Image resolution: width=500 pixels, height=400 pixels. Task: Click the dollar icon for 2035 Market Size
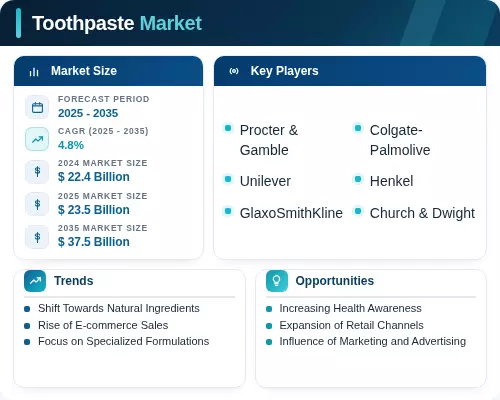point(37,237)
